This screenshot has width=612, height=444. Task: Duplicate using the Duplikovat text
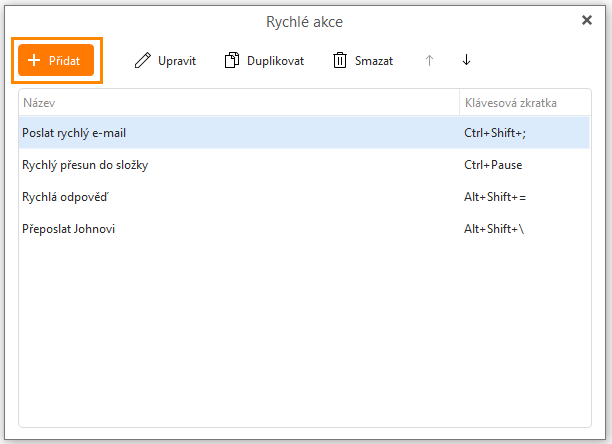pos(275,61)
